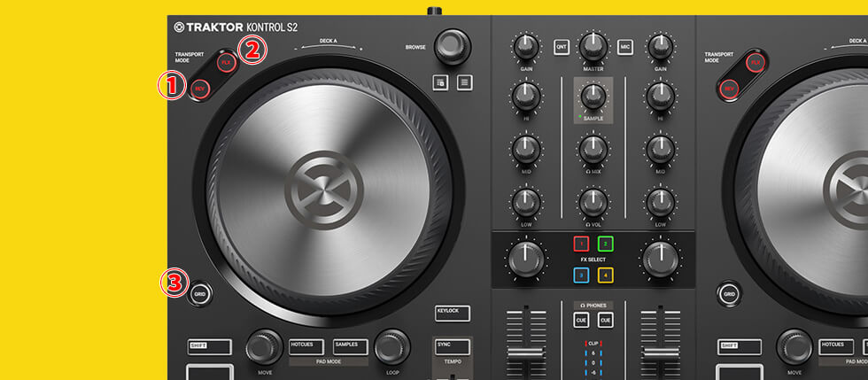Click the GRID button on Deck A

click(199, 295)
